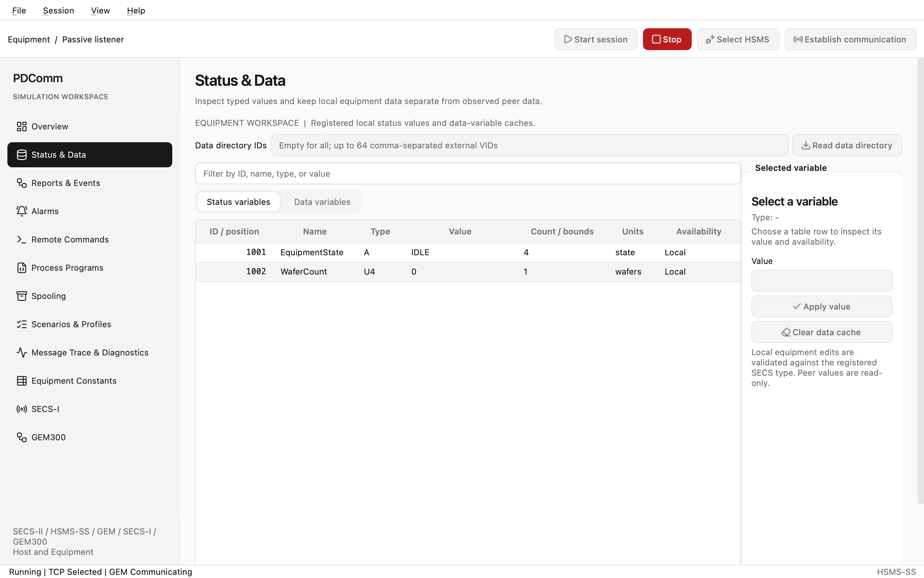Viewport: 924px width, 578px height.
Task: Click the Scenarios & Profiles checklist icon
Action: click(x=21, y=325)
